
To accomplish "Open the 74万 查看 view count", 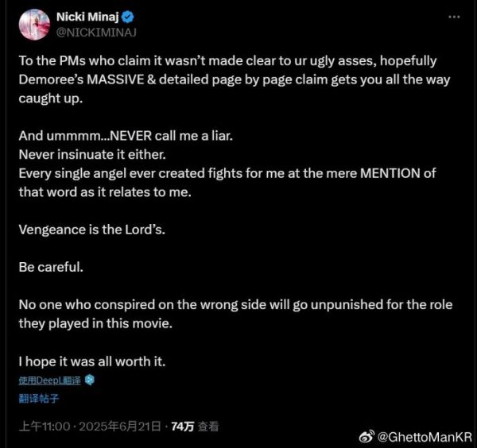I will pyautogui.click(x=195, y=427).
